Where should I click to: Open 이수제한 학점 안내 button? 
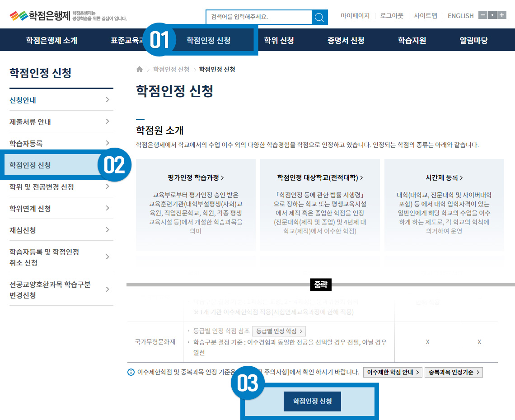pos(392,372)
